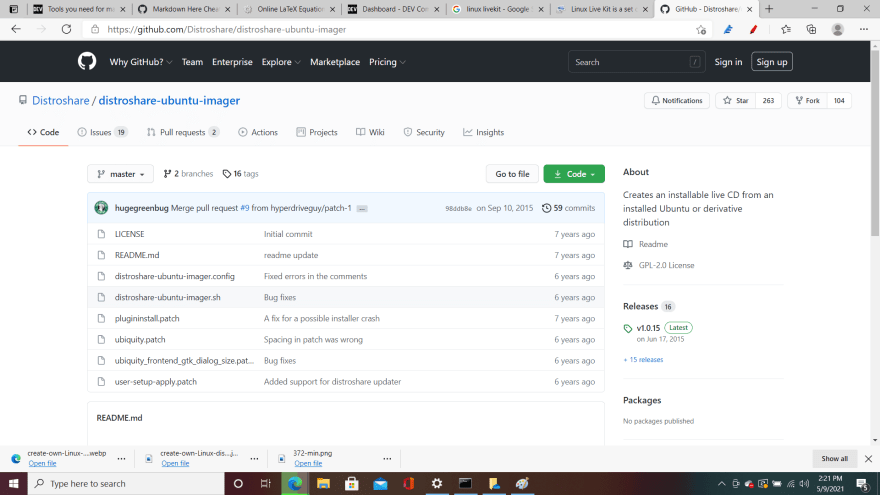View 2 branches link
The width and height of the screenshot is (880, 495).
tap(188, 174)
